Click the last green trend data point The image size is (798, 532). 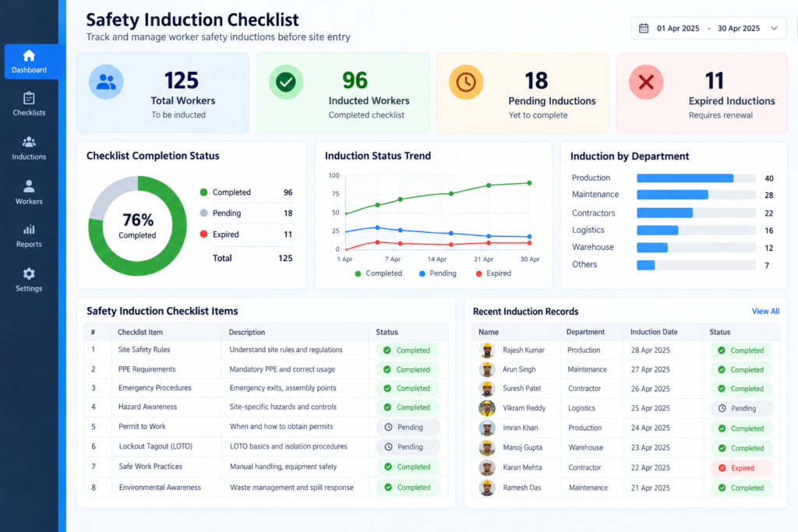530,183
